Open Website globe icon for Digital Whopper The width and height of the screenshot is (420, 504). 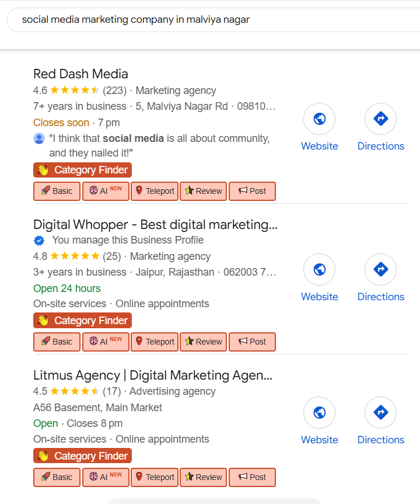point(319,270)
